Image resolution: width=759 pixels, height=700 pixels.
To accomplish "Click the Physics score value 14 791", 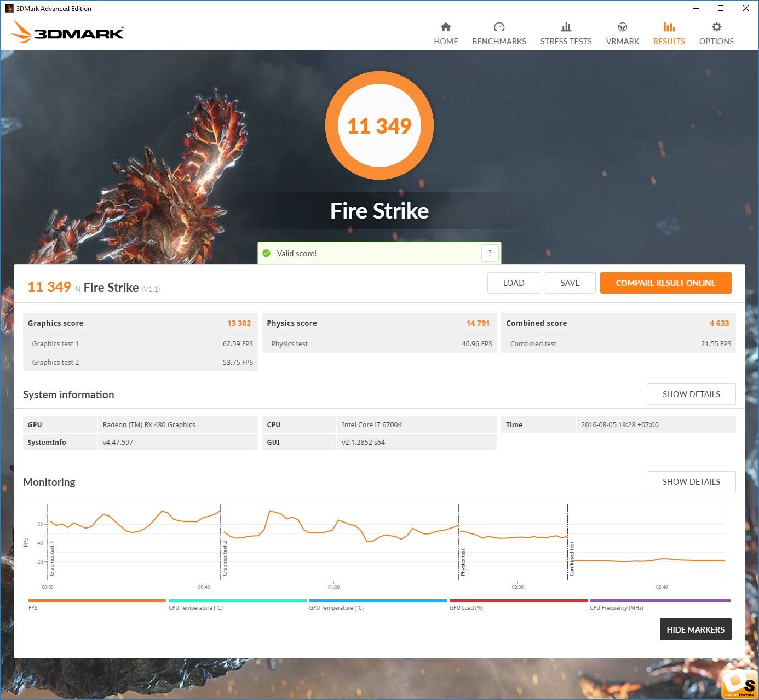I will click(x=478, y=323).
